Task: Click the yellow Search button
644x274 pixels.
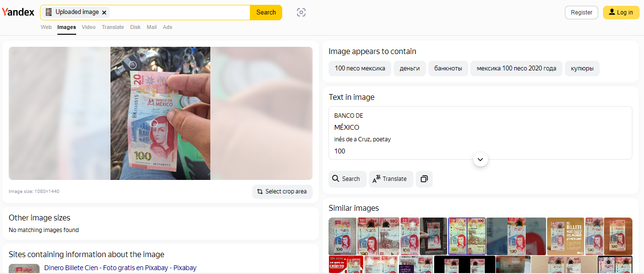Action: [x=266, y=13]
